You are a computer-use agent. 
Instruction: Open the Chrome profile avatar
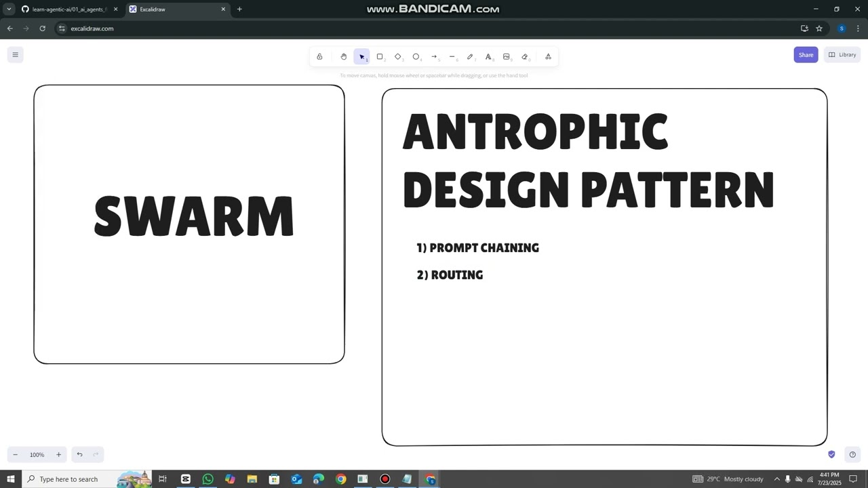(842, 28)
